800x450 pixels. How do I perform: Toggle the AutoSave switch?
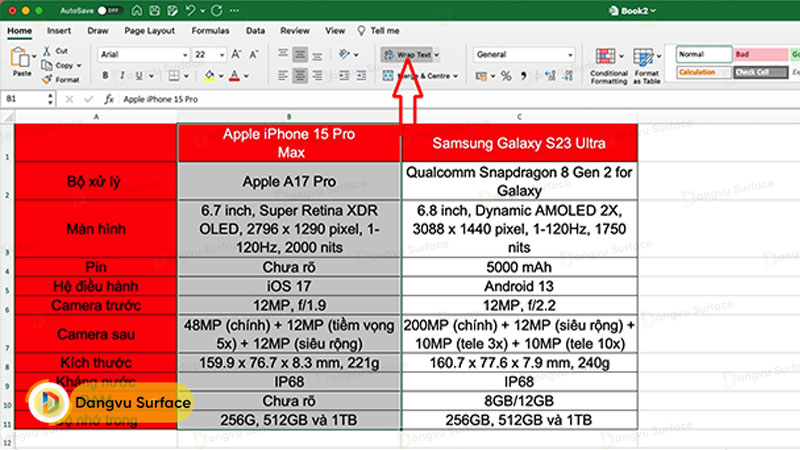click(108, 10)
